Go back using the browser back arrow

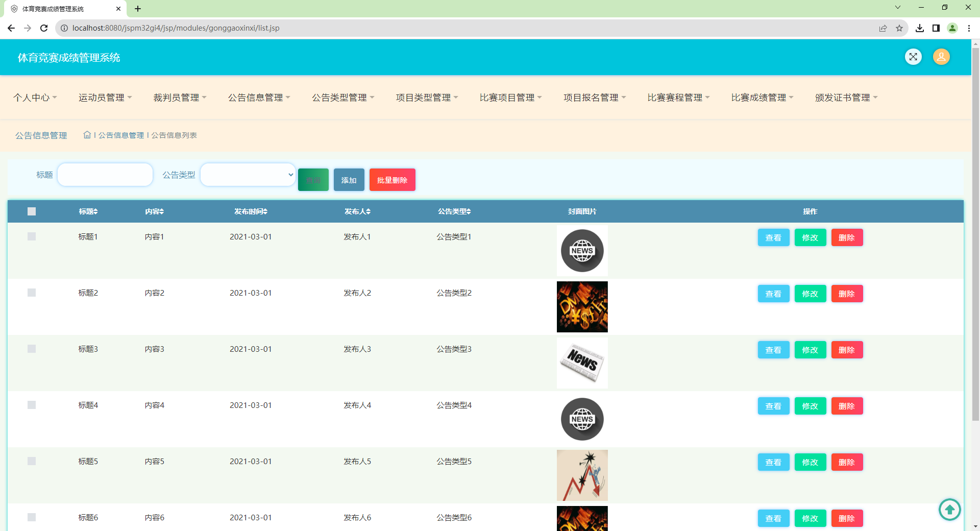11,28
